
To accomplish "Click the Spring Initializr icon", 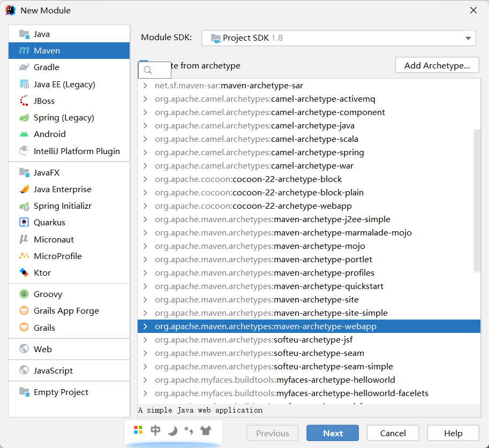I will coord(24,206).
